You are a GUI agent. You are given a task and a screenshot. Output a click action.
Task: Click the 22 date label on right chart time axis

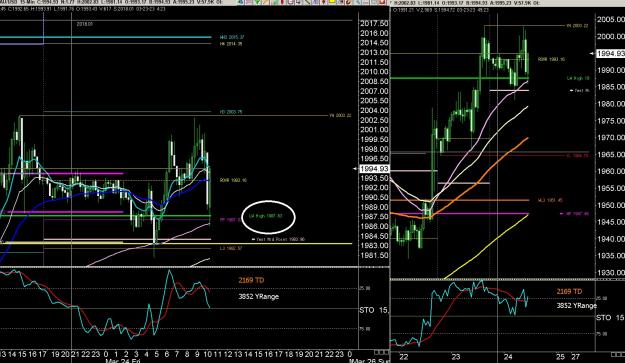404,357
